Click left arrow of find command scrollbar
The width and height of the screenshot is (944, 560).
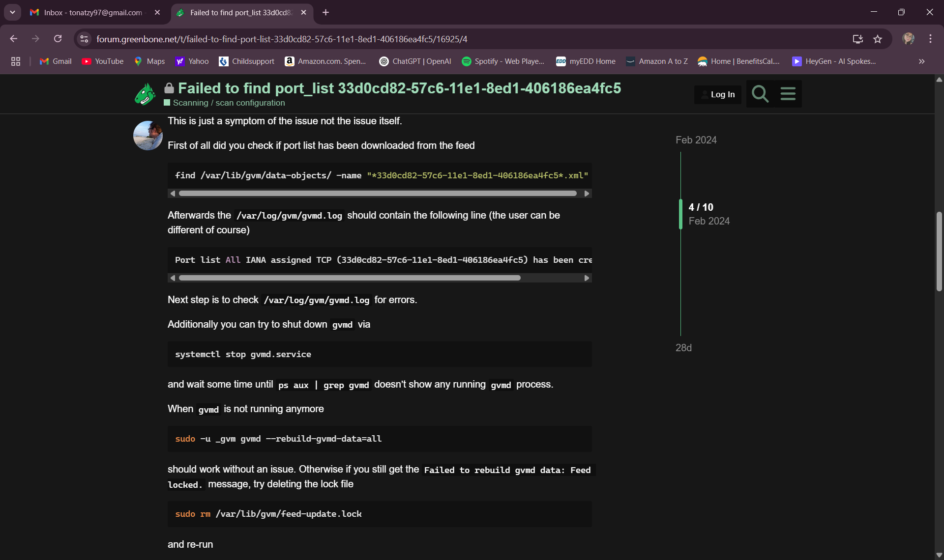coord(173,194)
